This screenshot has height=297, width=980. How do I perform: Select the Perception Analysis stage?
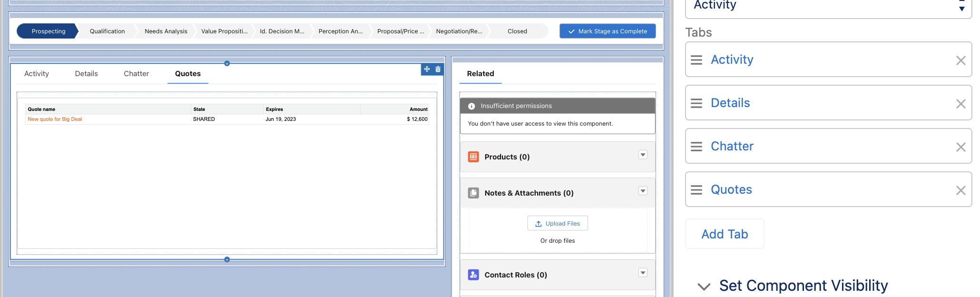click(x=341, y=31)
